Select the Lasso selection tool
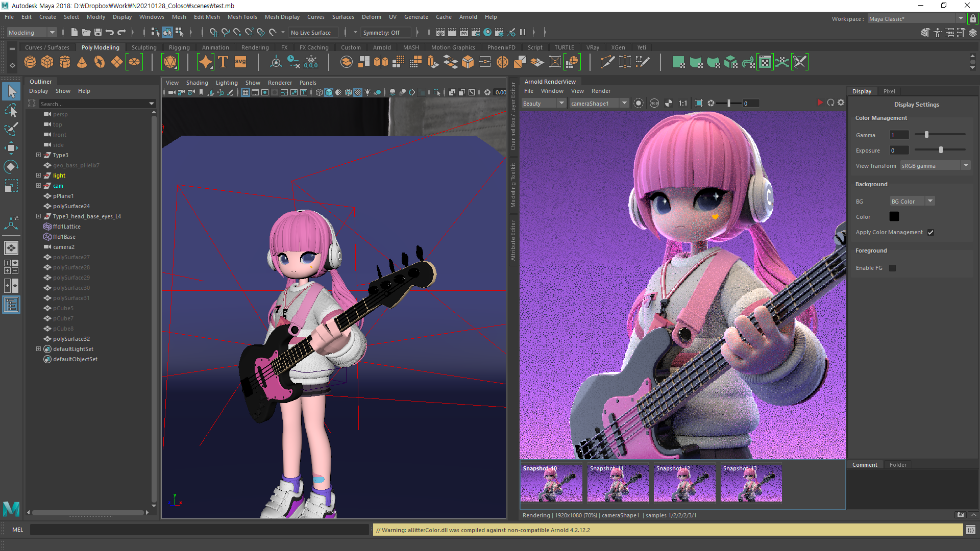 click(11, 110)
